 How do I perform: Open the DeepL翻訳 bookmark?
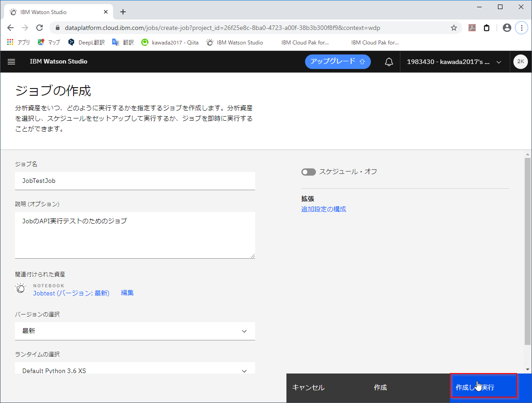pos(86,42)
